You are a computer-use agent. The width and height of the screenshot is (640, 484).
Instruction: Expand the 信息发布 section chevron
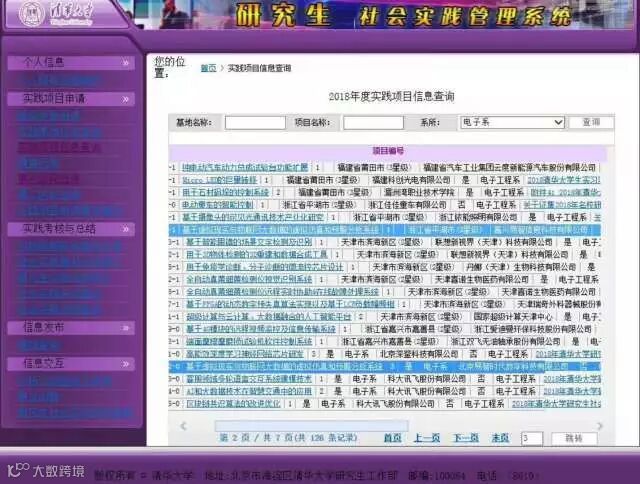[x=125, y=328]
